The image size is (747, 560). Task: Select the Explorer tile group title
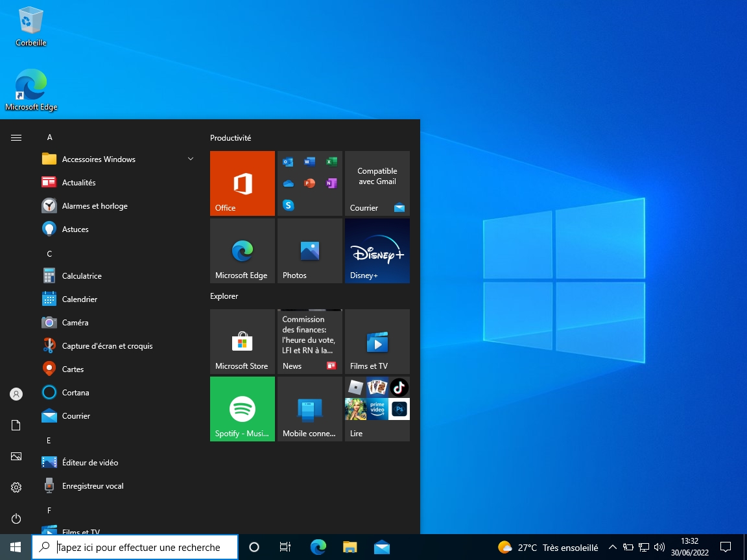224,296
